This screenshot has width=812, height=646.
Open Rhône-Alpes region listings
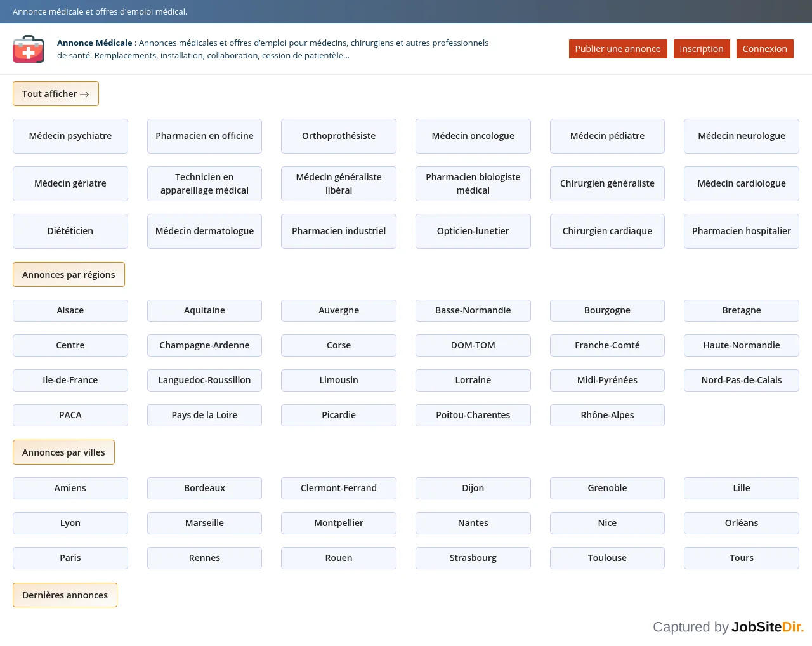(607, 415)
